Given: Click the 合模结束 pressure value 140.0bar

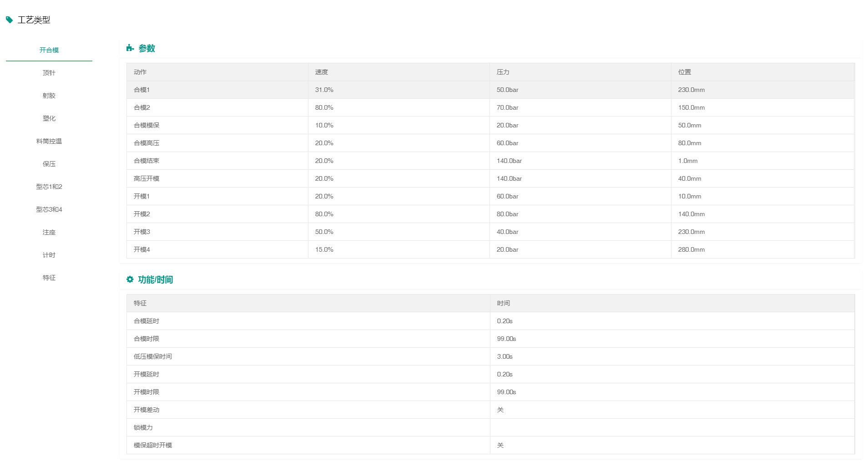Looking at the screenshot, I should click(509, 161).
